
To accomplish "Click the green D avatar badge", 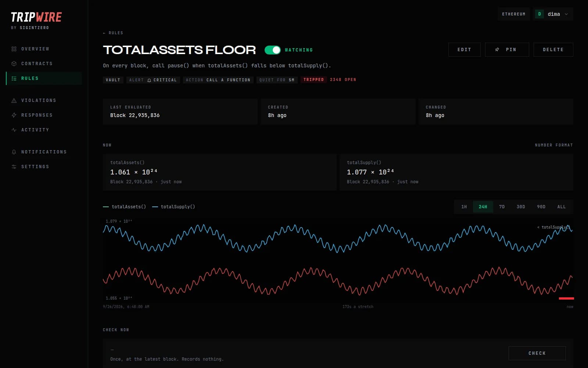I will [x=539, y=14].
